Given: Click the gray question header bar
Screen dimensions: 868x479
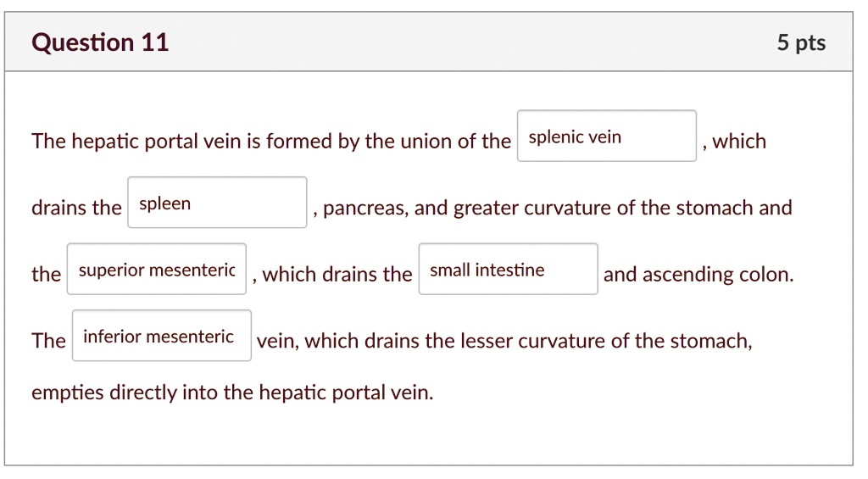Looking at the screenshot, I should 429,42.
